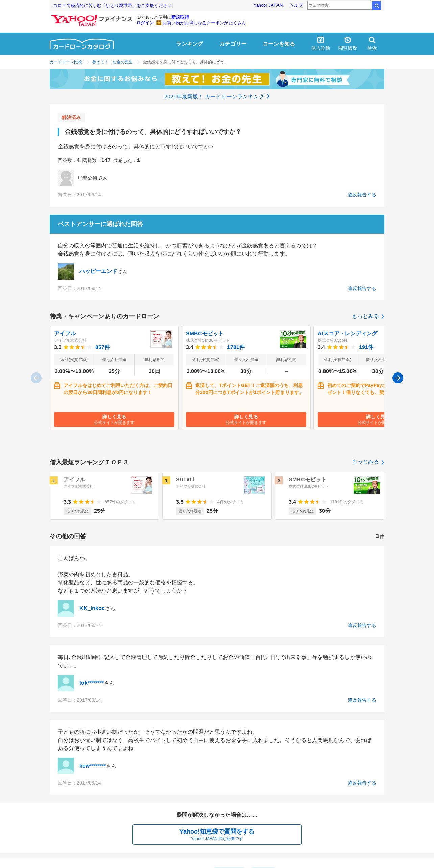Viewport: 434px width, 868px height.
Task: Click the SMBCモビット campaign card thumbnail
Action: click(293, 339)
